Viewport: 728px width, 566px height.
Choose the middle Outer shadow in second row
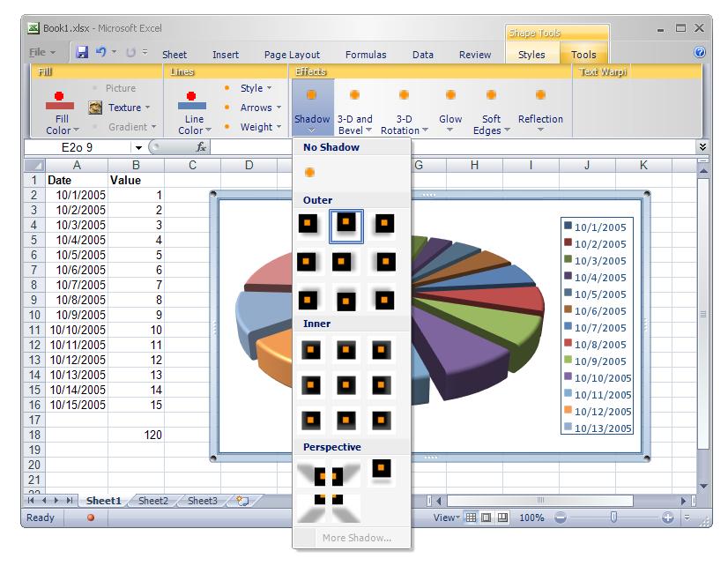pos(342,263)
